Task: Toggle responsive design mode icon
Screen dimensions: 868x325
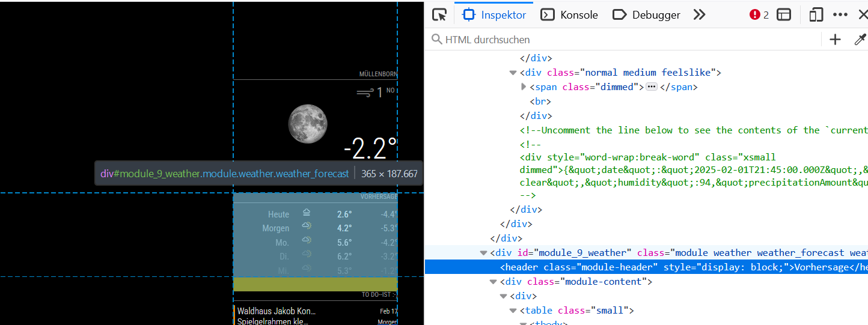Action: click(x=815, y=15)
